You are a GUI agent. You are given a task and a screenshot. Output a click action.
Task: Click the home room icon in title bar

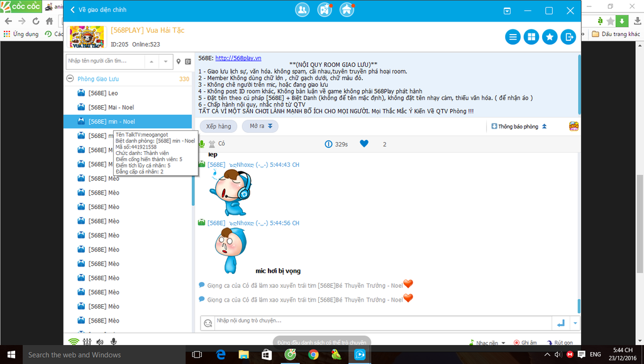point(347,10)
